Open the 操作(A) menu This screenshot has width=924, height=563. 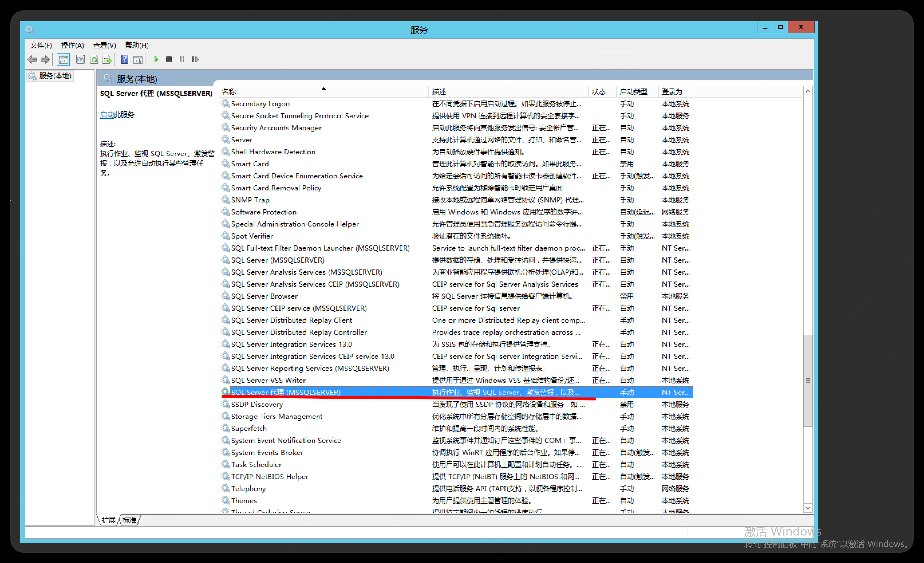point(72,45)
